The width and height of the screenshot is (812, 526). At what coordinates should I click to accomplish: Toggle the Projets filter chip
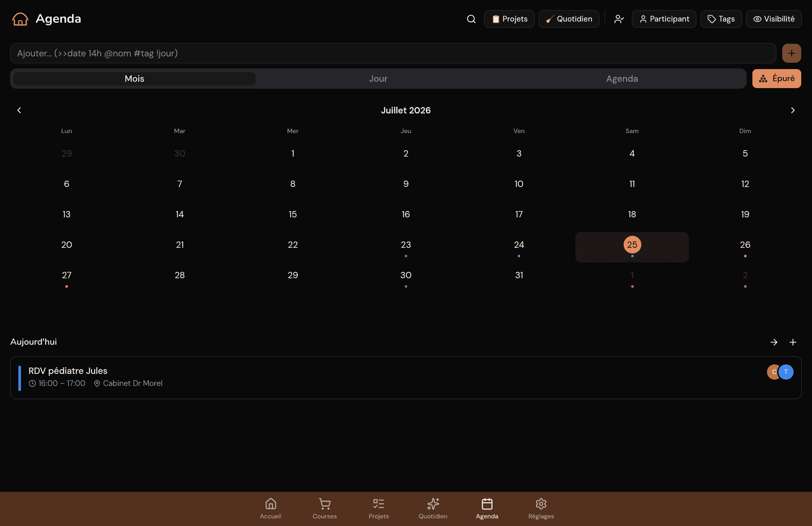pyautogui.click(x=509, y=19)
